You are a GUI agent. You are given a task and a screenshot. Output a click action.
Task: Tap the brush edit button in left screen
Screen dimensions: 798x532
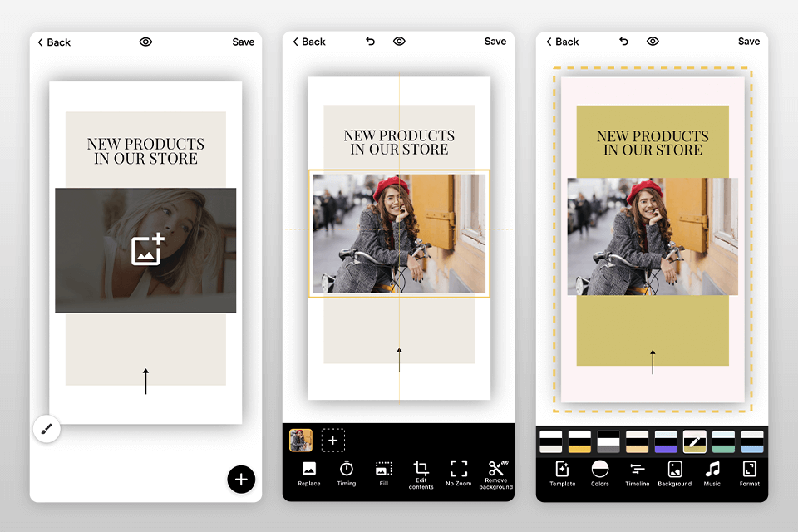tap(47, 429)
